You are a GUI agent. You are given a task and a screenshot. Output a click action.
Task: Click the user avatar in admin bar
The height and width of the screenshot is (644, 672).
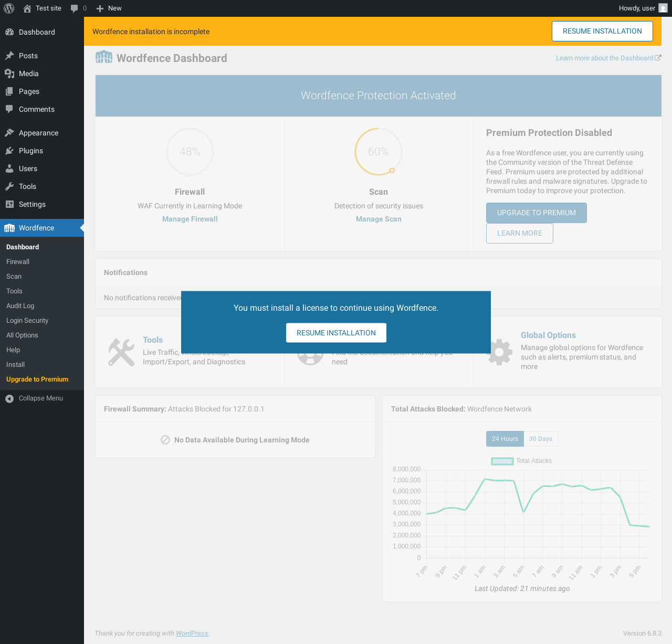point(663,8)
